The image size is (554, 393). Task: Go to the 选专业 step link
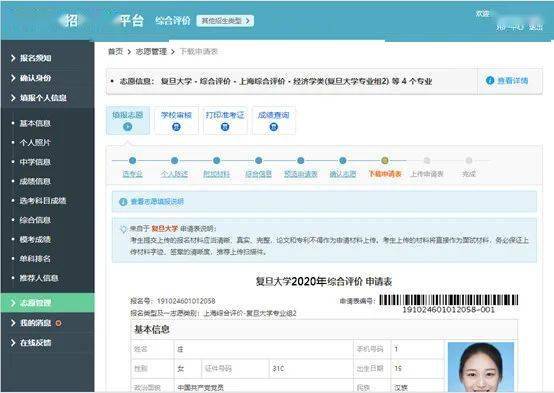point(132,174)
